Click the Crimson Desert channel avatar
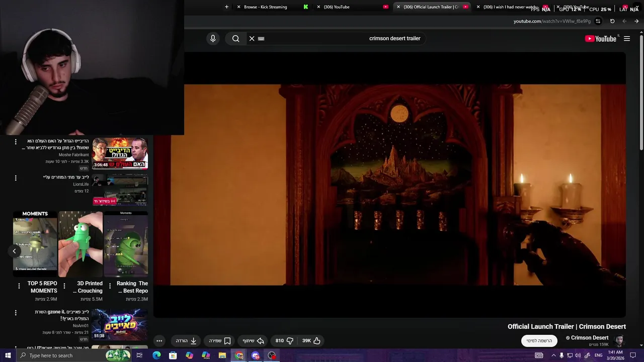The width and height of the screenshot is (644, 362). [619, 340]
